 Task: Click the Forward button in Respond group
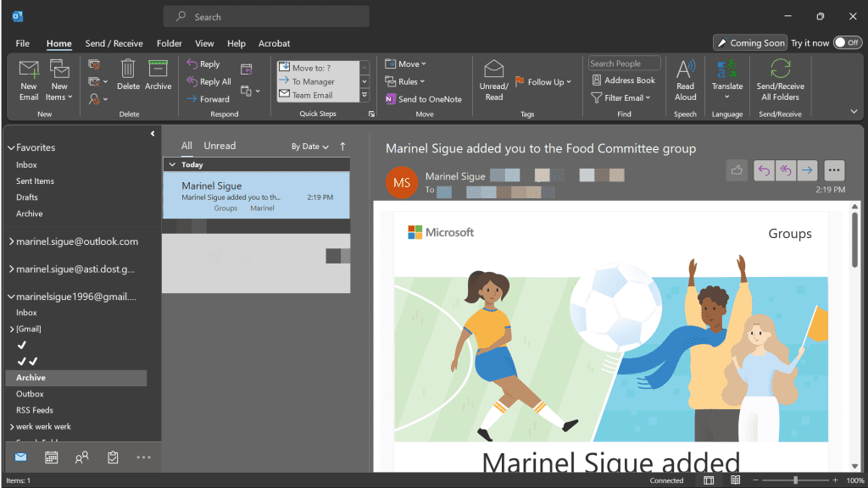pyautogui.click(x=209, y=99)
